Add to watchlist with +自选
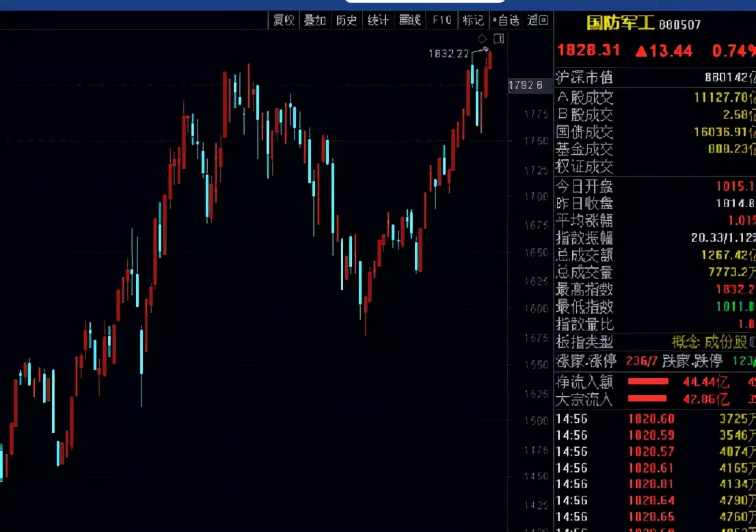 tap(505, 21)
